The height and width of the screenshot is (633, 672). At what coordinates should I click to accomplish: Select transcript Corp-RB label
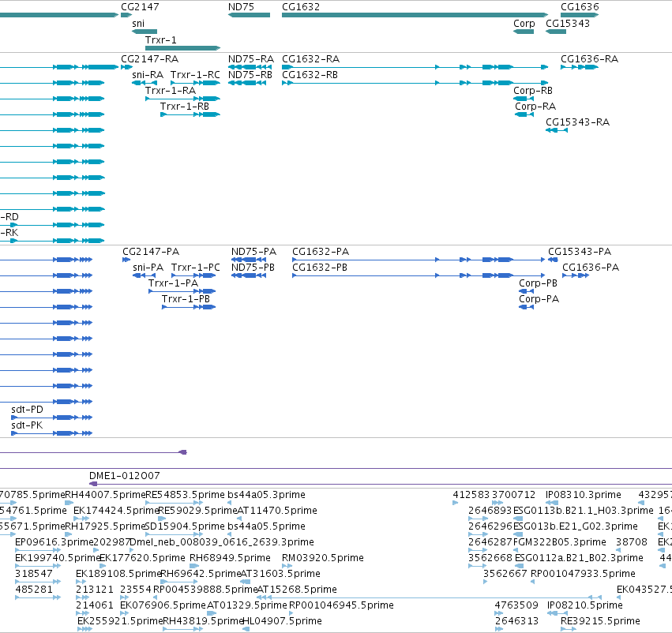pos(533,90)
